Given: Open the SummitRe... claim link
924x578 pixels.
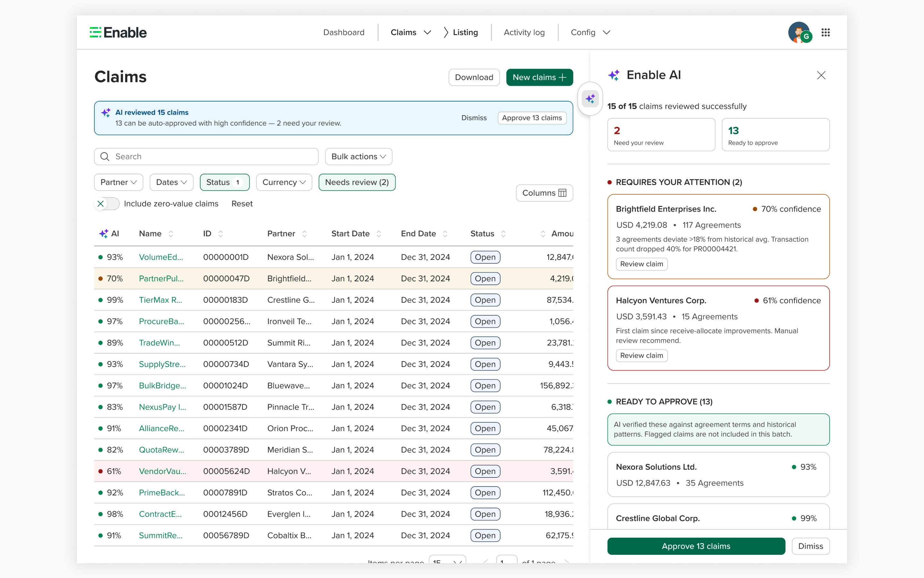Looking at the screenshot, I should (161, 536).
